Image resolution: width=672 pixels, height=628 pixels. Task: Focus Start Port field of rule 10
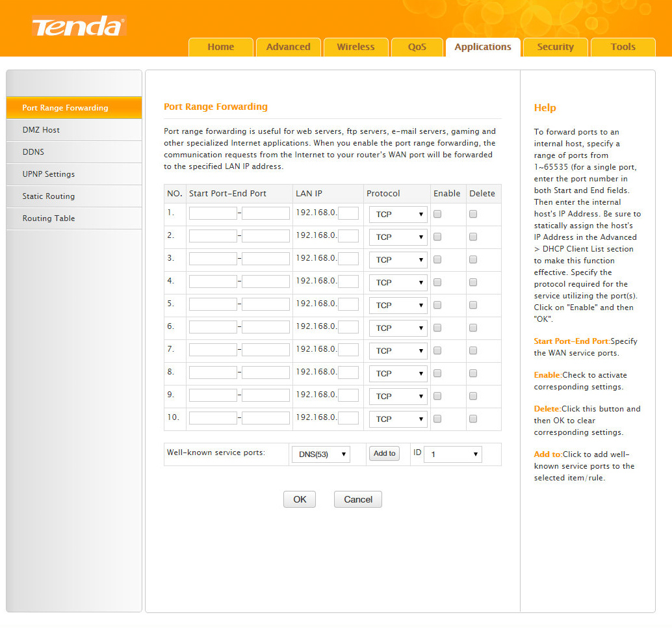click(x=213, y=418)
